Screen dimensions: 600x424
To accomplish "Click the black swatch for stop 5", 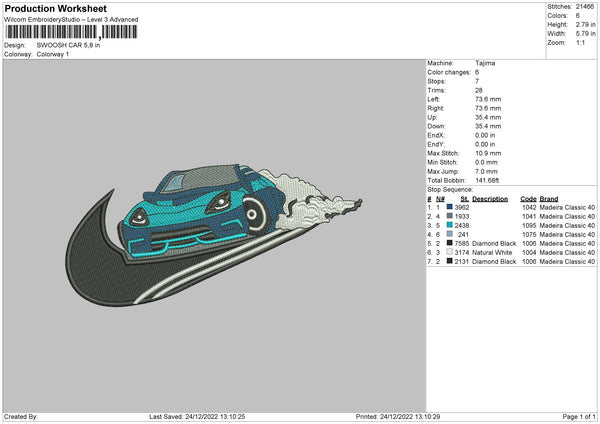I will 450,243.
